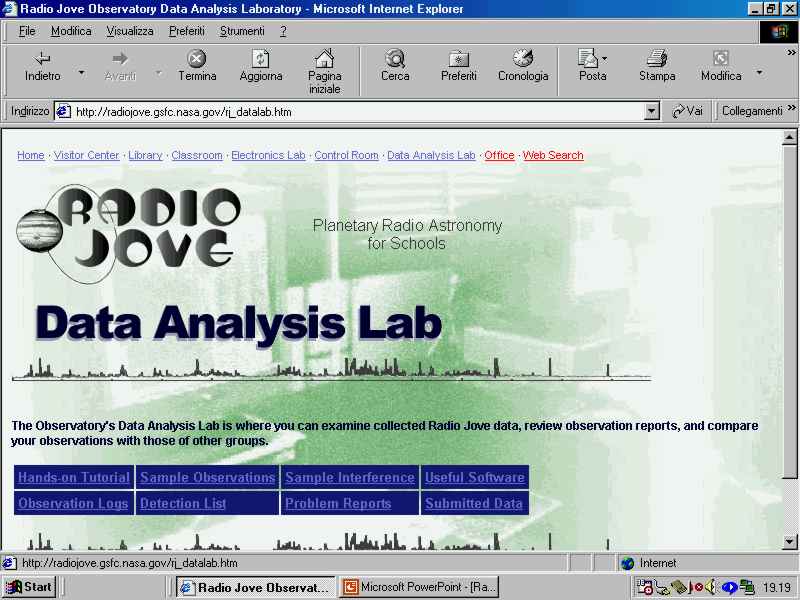Print page with Stampa icon
This screenshot has width=800, height=600.
click(x=656, y=59)
